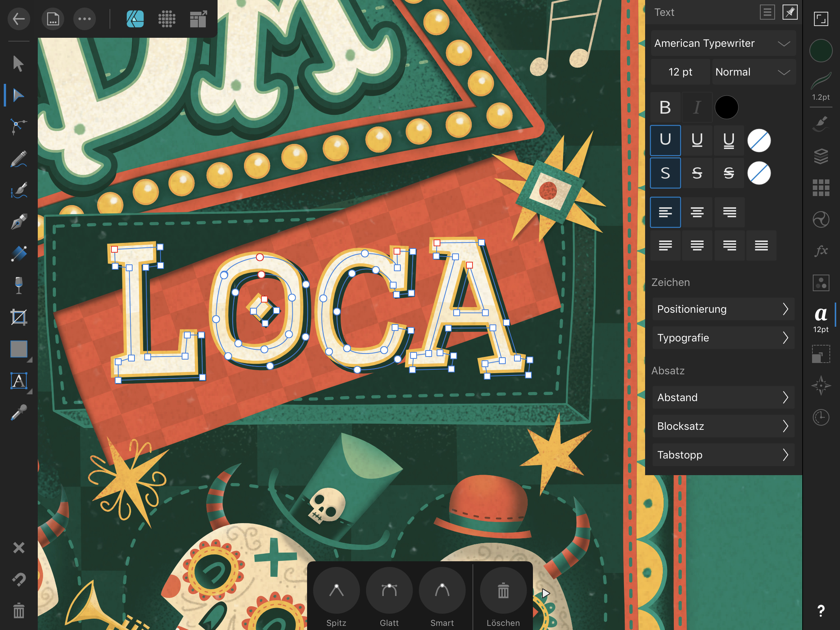Expand the Positionierung section
The height and width of the screenshot is (630, 840).
[723, 309]
